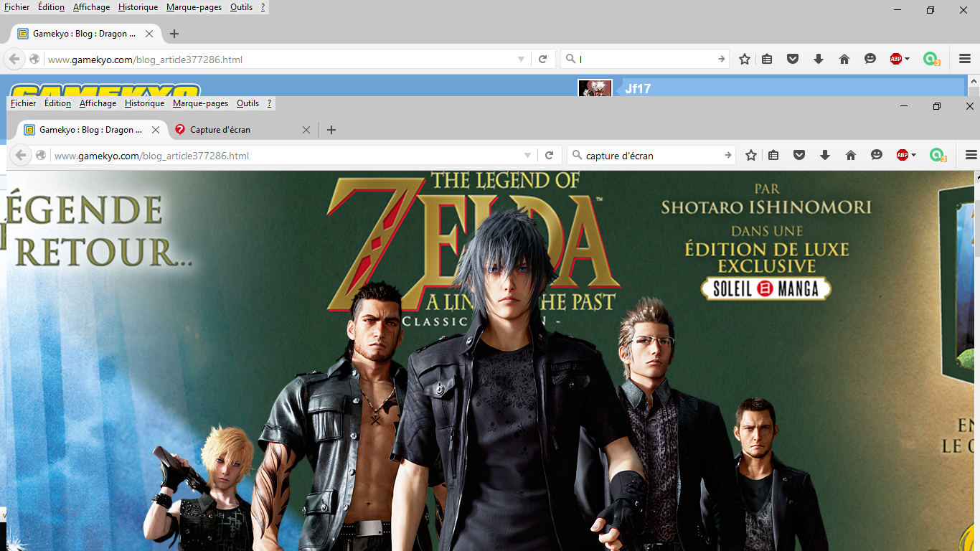Close the Capture d'écran tab

tap(306, 130)
